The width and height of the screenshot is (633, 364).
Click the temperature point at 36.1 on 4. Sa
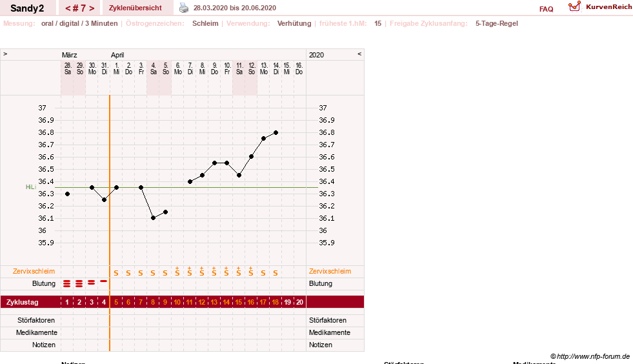pos(153,217)
